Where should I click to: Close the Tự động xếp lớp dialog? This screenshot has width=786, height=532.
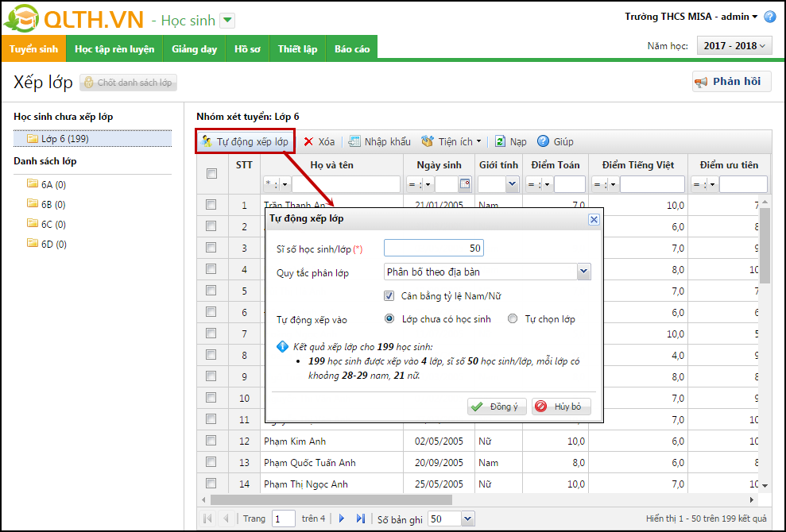click(594, 219)
